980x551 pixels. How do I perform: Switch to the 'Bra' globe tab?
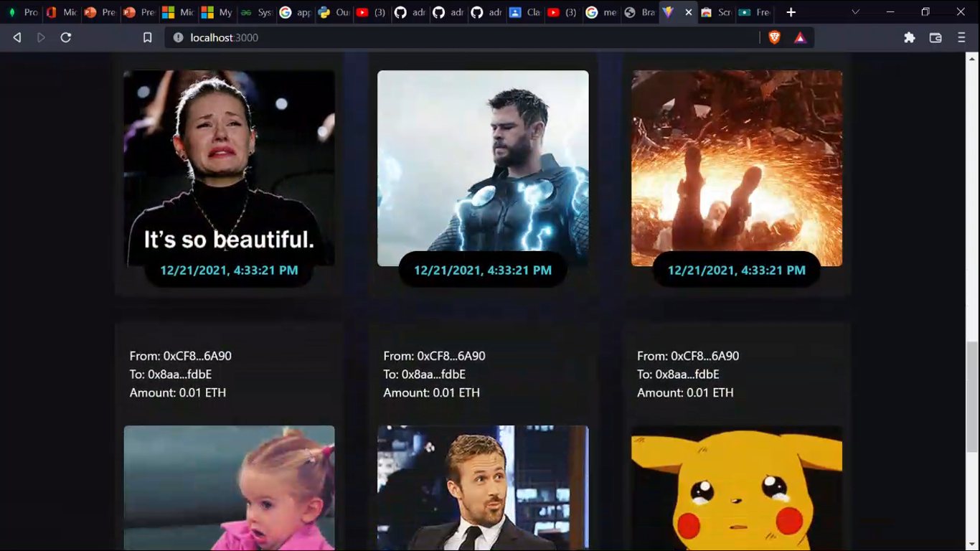click(639, 12)
